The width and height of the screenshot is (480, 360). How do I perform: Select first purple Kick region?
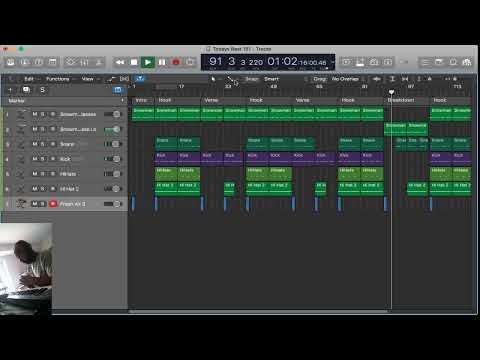[x=166, y=159]
